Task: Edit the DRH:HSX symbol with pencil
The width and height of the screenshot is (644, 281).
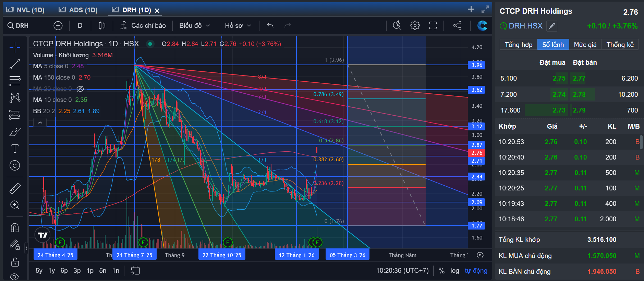Action: pyautogui.click(x=551, y=26)
